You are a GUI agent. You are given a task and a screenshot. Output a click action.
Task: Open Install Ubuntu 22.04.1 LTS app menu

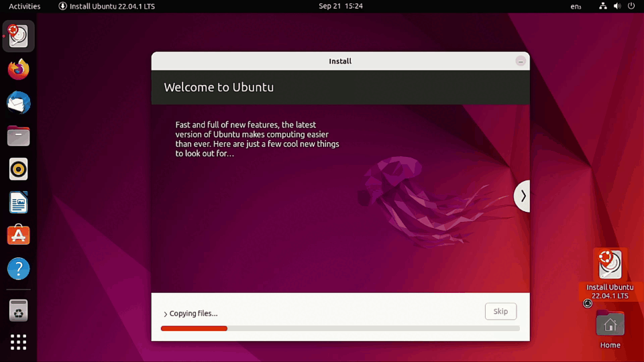click(x=107, y=6)
